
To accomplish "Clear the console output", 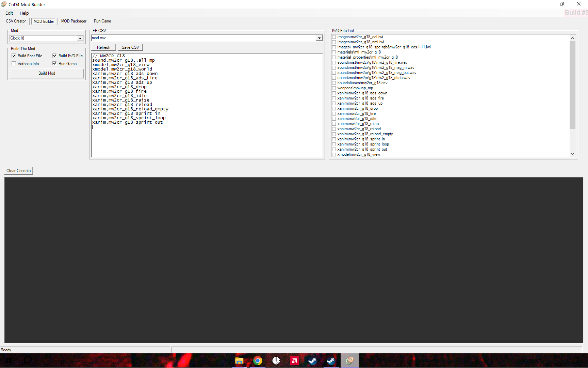I will click(19, 171).
